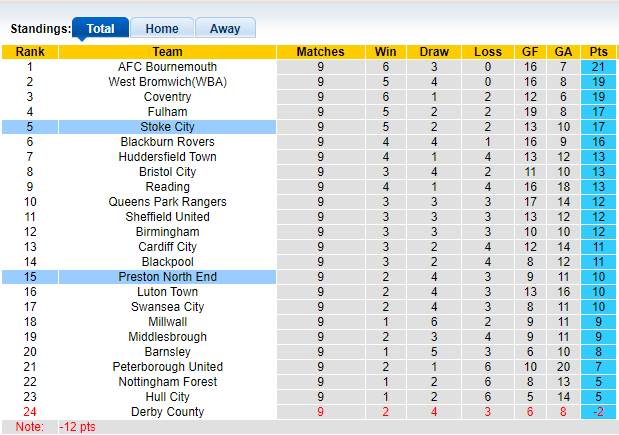Click on Coventry in the standings
The width and height of the screenshot is (619, 435).
pos(167,97)
